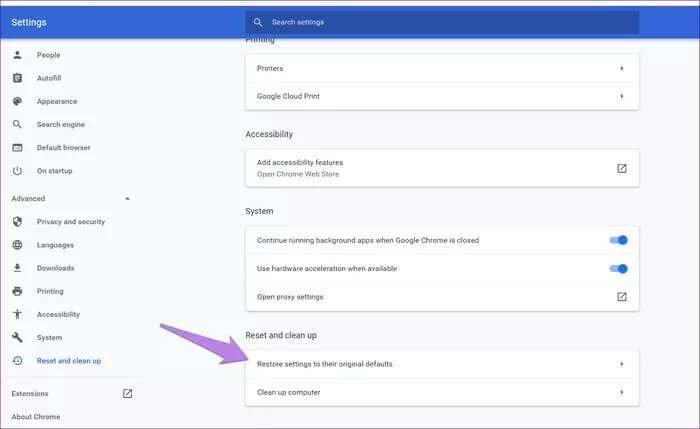Expand the Google Cloud Print arrow
This screenshot has height=429, width=700.
pos(621,96)
